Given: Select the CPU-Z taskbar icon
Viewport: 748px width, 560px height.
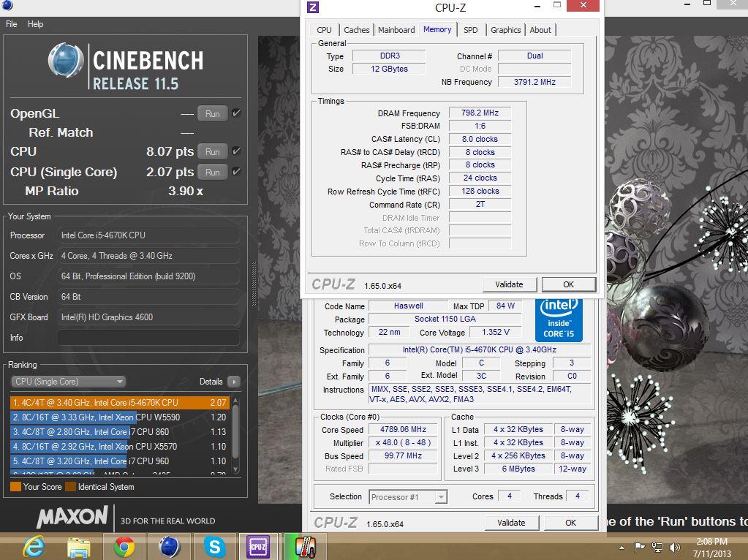Looking at the screenshot, I should (x=258, y=547).
